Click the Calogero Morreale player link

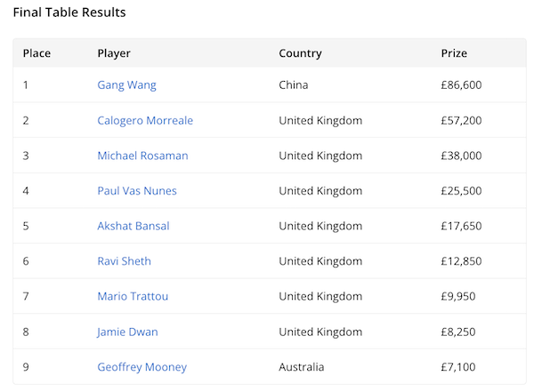click(x=145, y=121)
